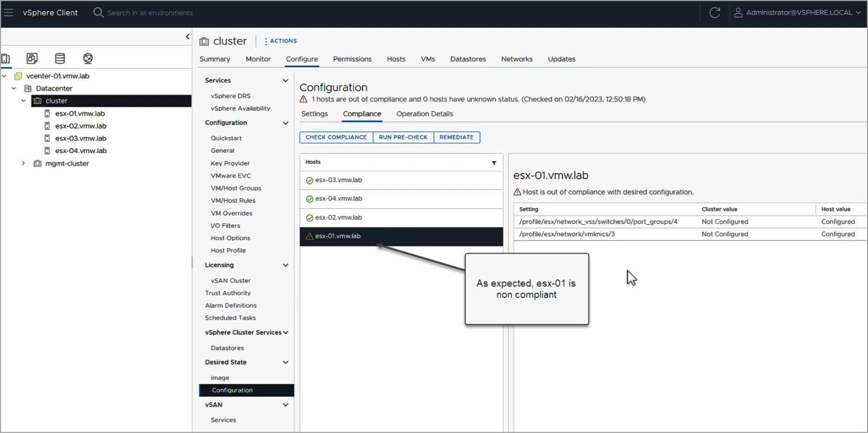Open the hamburger menu icon
The height and width of the screenshot is (433, 868).
8,12
